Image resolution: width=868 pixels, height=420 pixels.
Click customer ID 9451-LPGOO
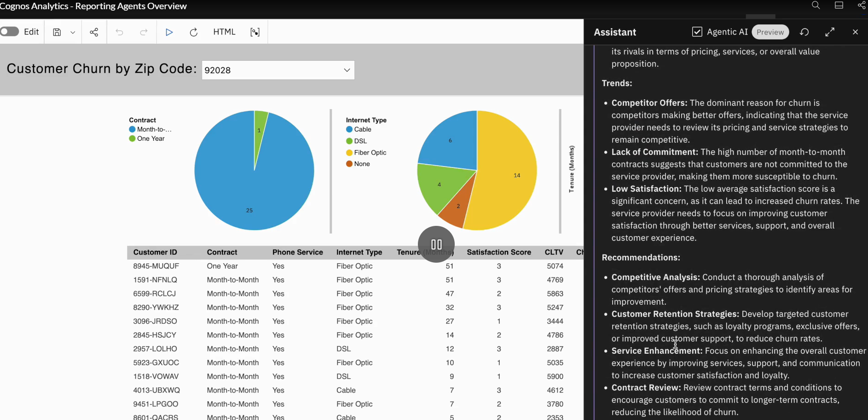click(156, 404)
